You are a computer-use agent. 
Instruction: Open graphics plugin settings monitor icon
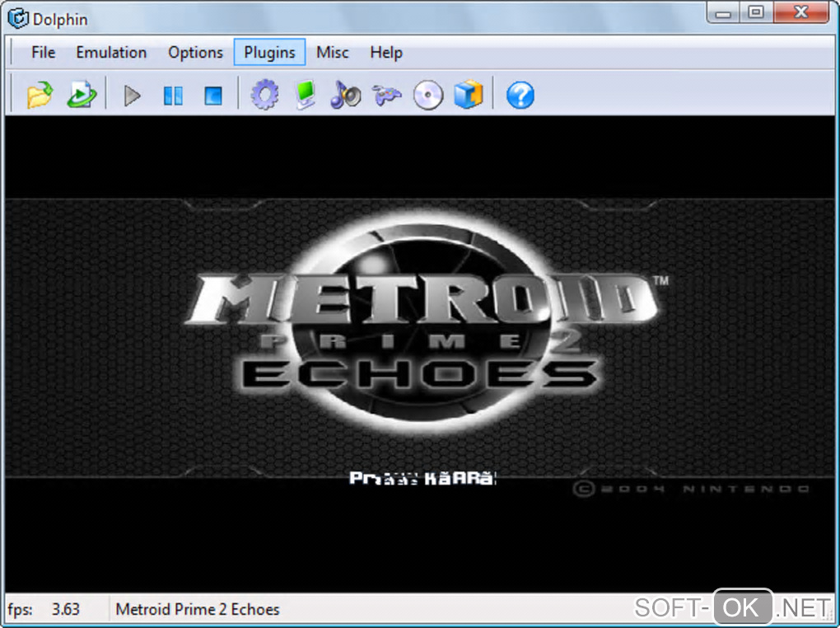click(306, 95)
